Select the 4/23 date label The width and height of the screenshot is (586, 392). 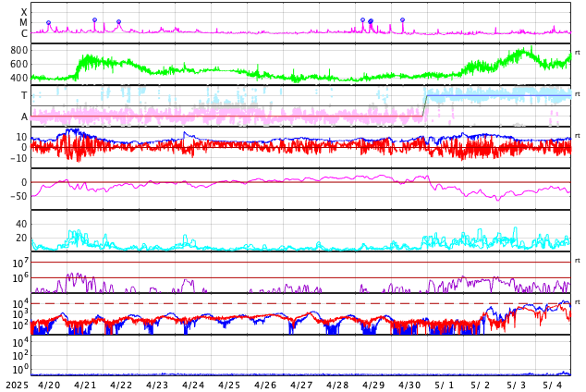[x=157, y=385]
